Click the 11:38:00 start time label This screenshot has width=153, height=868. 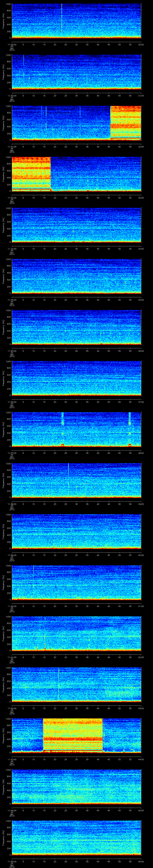pyautogui.click(x=12, y=504)
